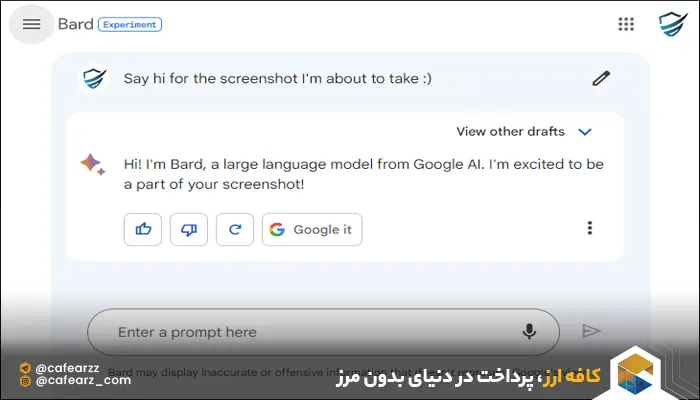The image size is (700, 400).
Task: Click the user avatar beside the prompt
Action: 94,78
